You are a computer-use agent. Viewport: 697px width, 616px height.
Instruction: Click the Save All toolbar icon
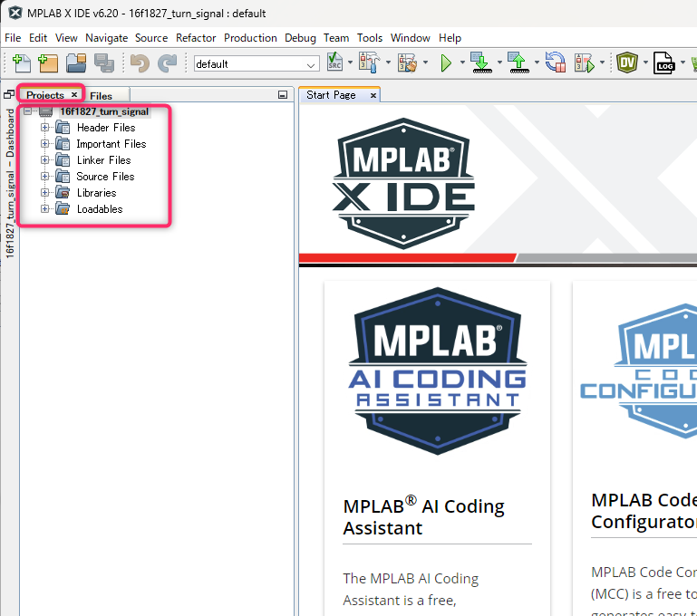click(104, 63)
